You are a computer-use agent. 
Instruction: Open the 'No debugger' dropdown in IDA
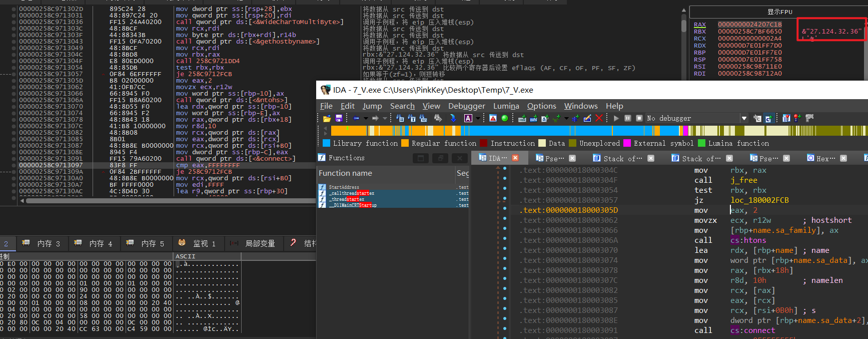(x=744, y=118)
